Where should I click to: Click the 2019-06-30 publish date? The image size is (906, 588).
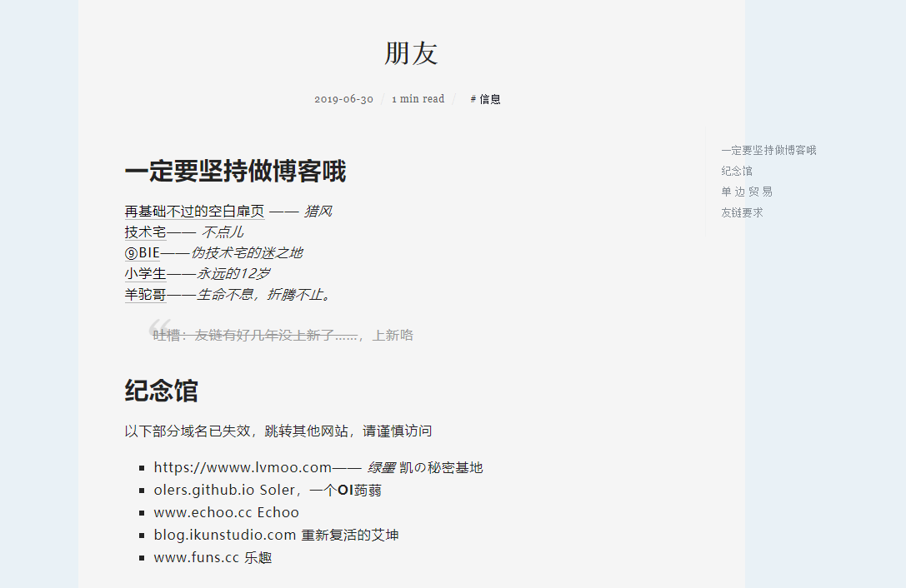click(x=344, y=99)
